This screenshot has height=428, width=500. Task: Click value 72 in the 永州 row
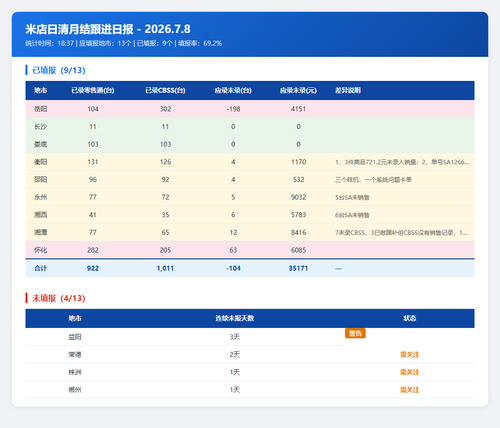tap(165, 197)
